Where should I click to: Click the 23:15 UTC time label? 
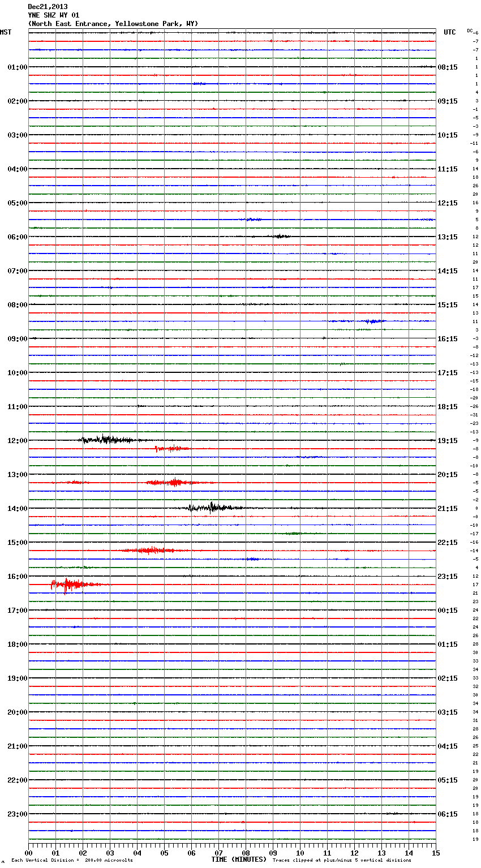point(448,577)
